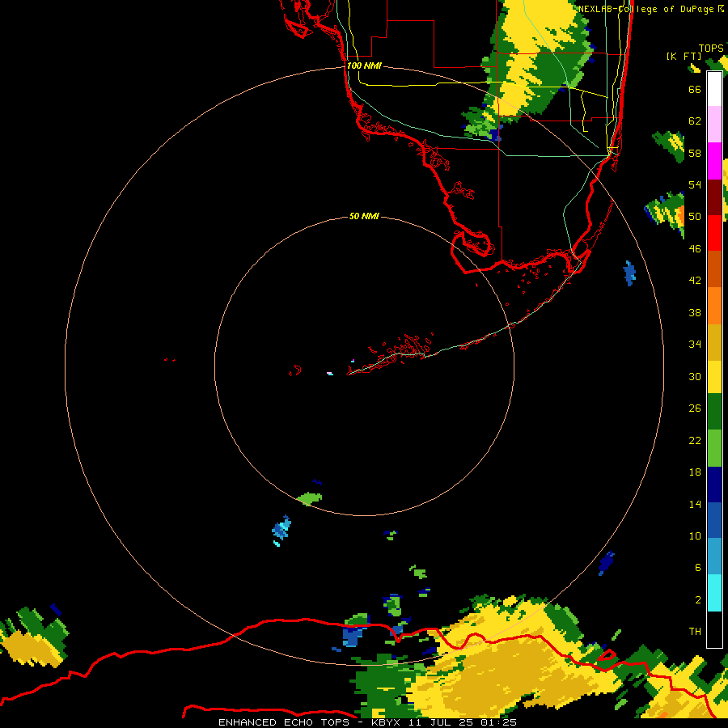The width and height of the screenshot is (728, 728).
Task: Select the '66' scale value
Action: 695,89
